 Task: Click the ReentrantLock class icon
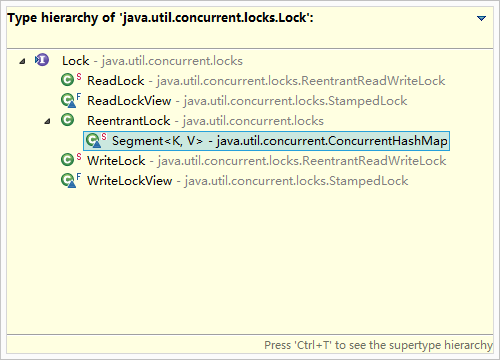[x=68, y=120]
